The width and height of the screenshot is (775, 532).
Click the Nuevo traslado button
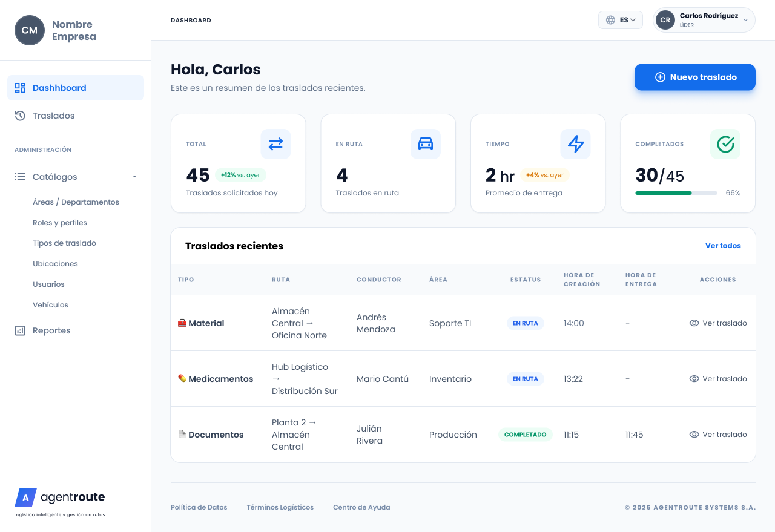click(695, 77)
